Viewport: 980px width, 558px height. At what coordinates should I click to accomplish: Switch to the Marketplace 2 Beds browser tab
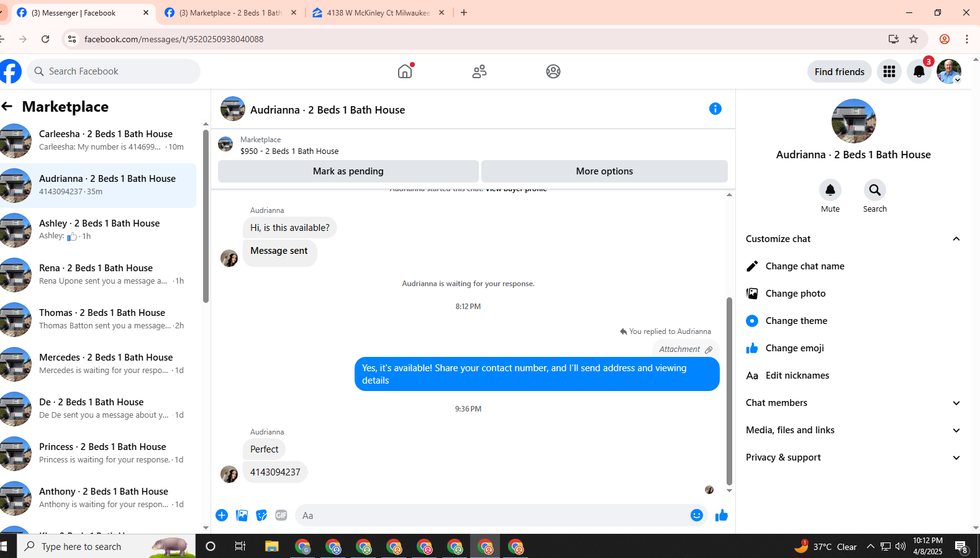[x=231, y=12]
